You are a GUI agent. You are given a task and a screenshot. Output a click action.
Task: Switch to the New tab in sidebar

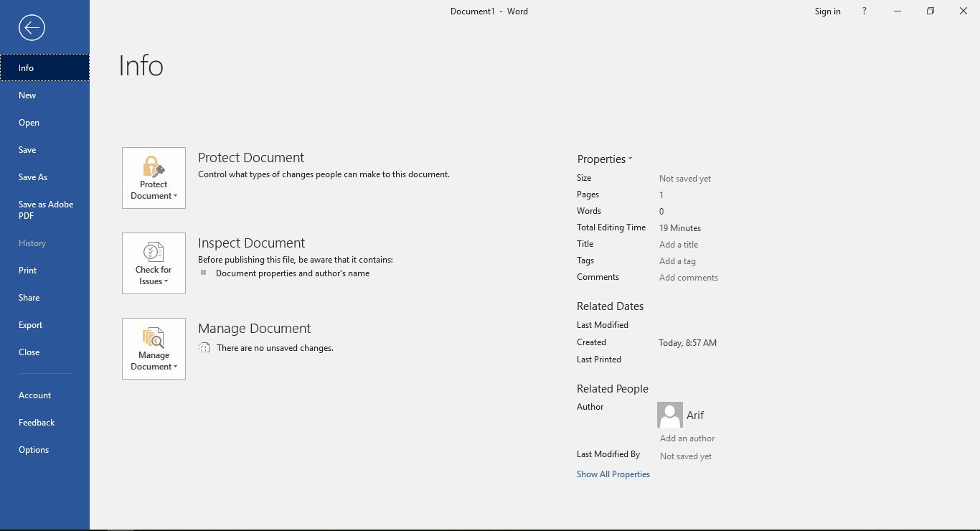27,95
